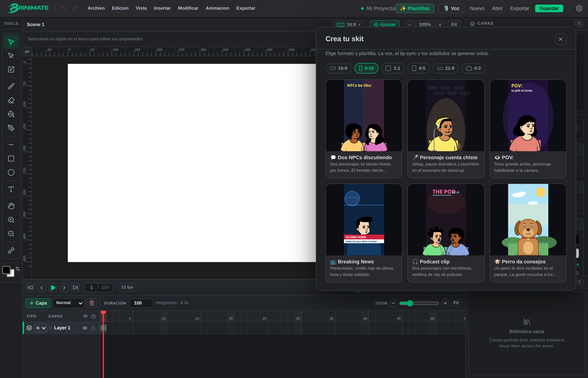Select the Edit/Transform tool icon
Image resolution: width=588 pixels, height=378 pixels.
[11, 70]
